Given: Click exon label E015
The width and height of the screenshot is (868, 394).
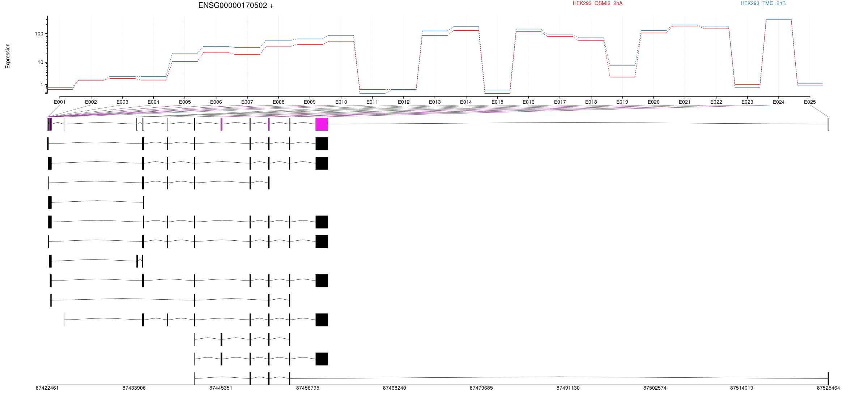Looking at the screenshot, I should pos(497,102).
